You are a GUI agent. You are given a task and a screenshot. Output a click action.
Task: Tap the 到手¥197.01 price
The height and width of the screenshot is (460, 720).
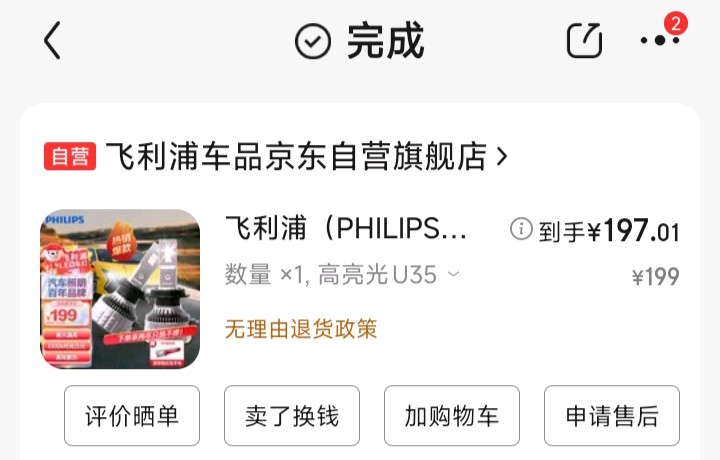pos(609,230)
